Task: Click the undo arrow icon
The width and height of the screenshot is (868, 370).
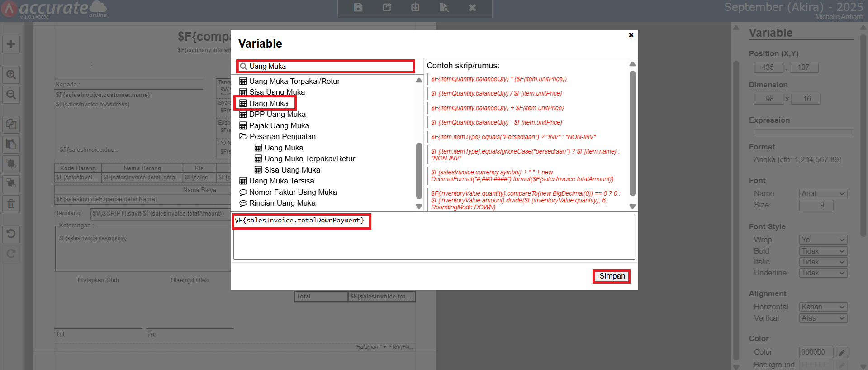Action: (x=11, y=234)
